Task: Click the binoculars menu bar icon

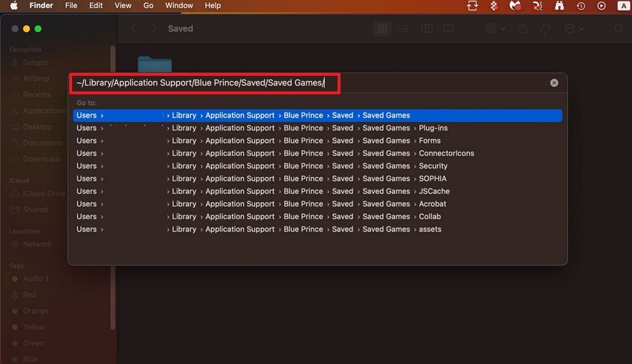Action: (559, 6)
